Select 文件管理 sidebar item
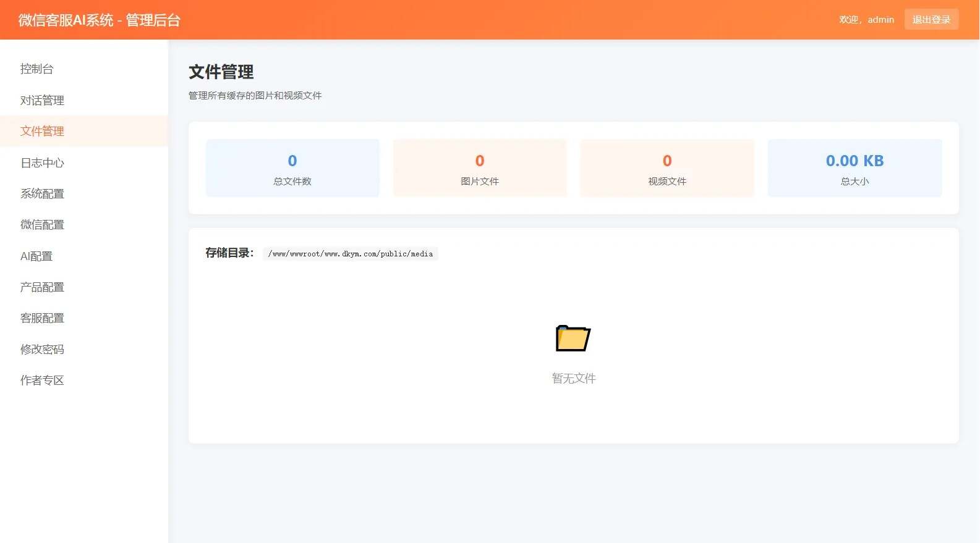 pyautogui.click(x=42, y=131)
